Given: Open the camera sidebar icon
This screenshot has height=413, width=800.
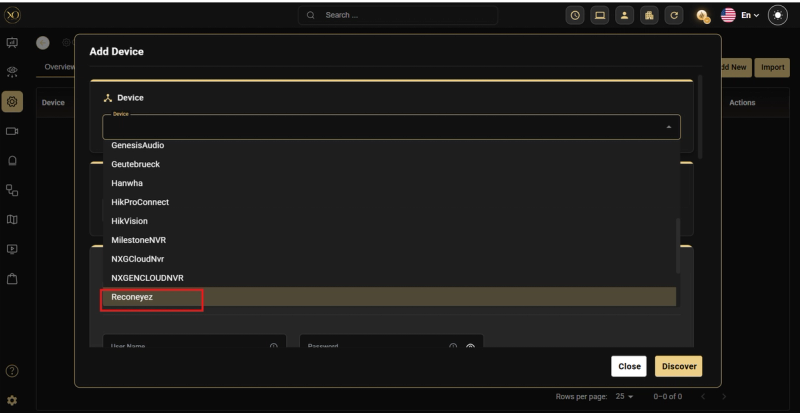Looking at the screenshot, I should (12, 131).
